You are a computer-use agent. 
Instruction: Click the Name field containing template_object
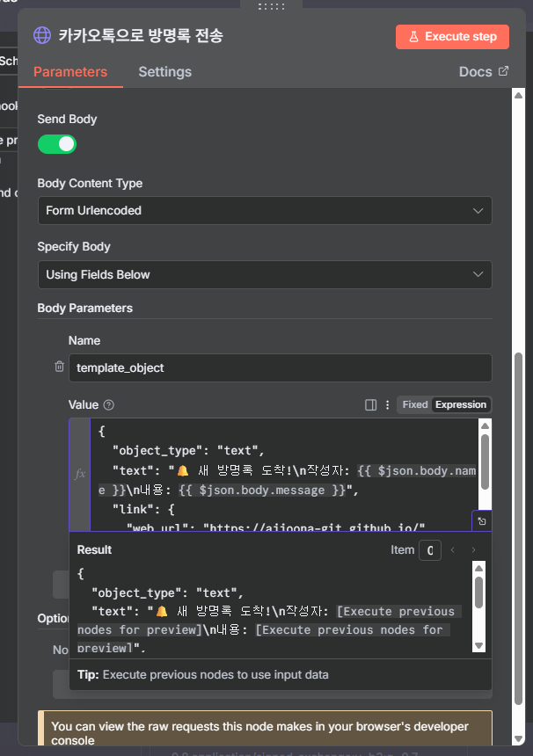[280, 368]
